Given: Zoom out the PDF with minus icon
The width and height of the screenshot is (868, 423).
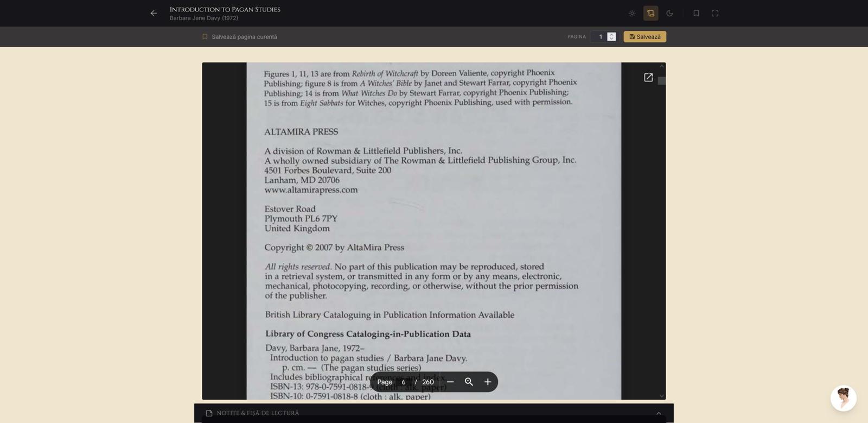Looking at the screenshot, I should tap(450, 382).
